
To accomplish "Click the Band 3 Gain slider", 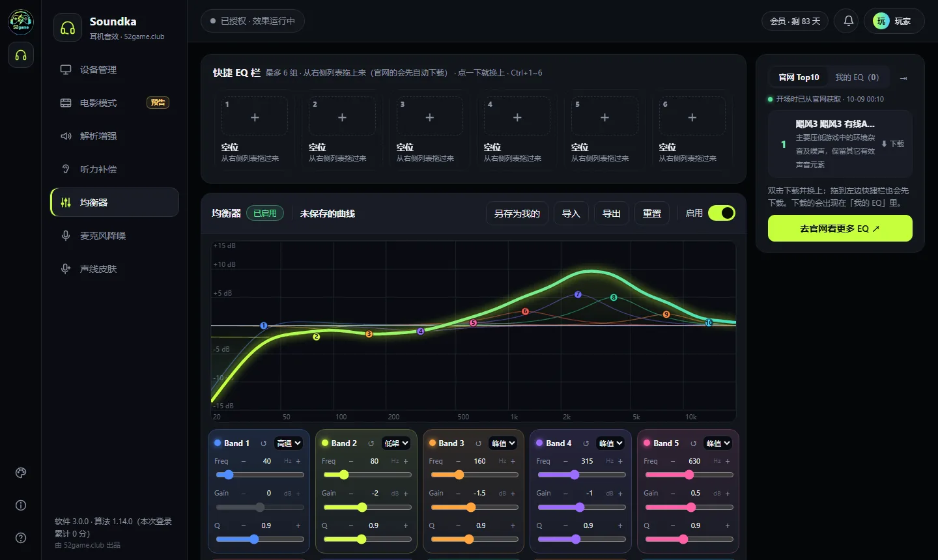I will point(475,507).
